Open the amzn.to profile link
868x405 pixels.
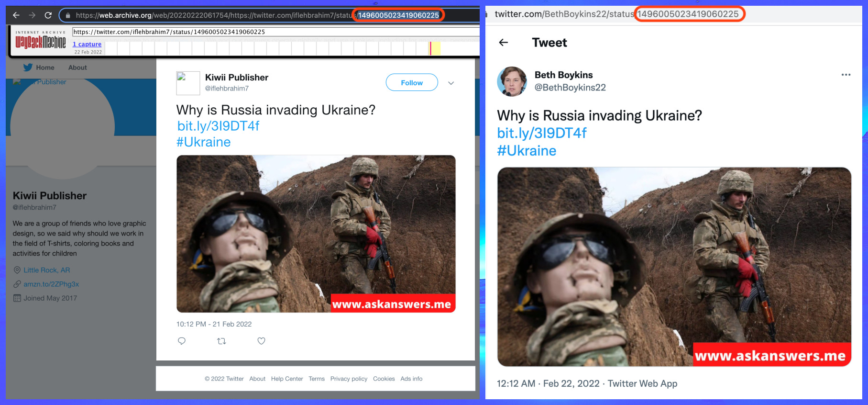[51, 284]
